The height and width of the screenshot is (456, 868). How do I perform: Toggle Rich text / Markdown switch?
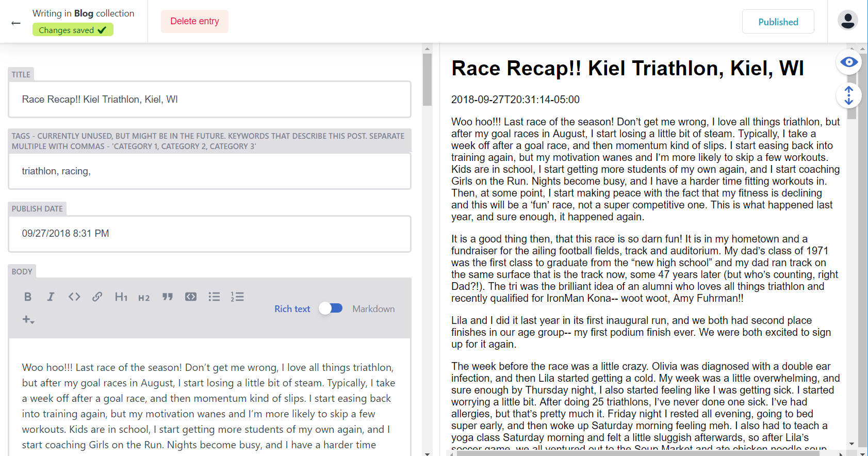click(331, 308)
